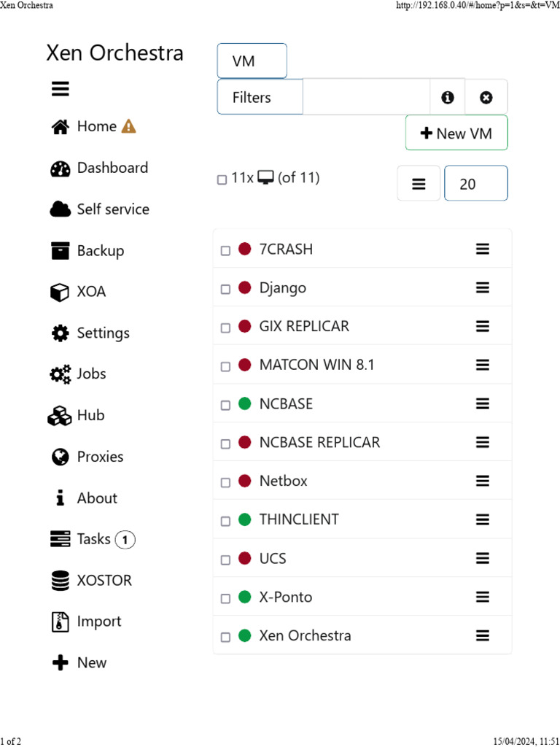Toggle the select-all VMs checkbox
This screenshot has width=560, height=747.
click(222, 179)
